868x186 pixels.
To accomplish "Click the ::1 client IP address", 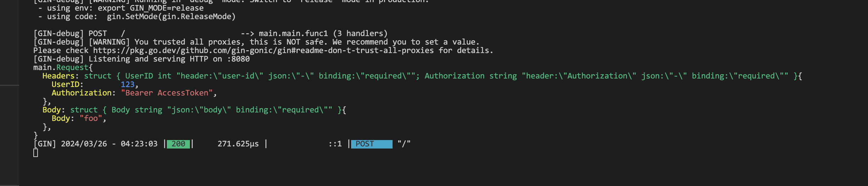I will (335, 144).
